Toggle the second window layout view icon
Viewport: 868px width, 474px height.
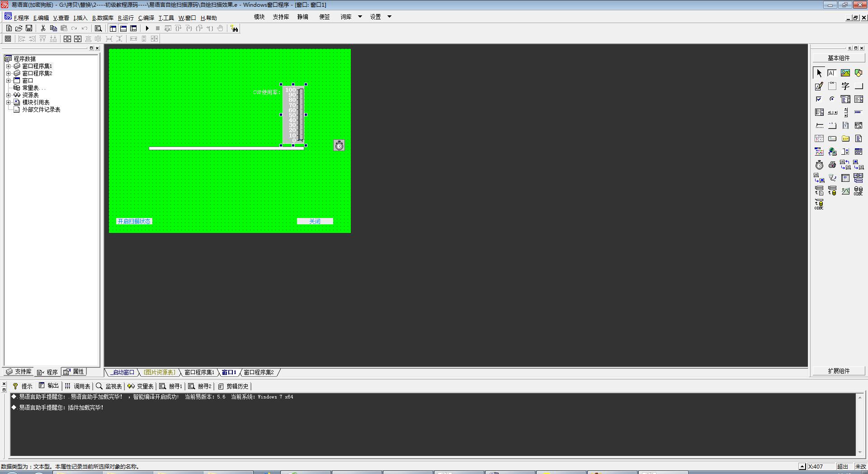(123, 28)
